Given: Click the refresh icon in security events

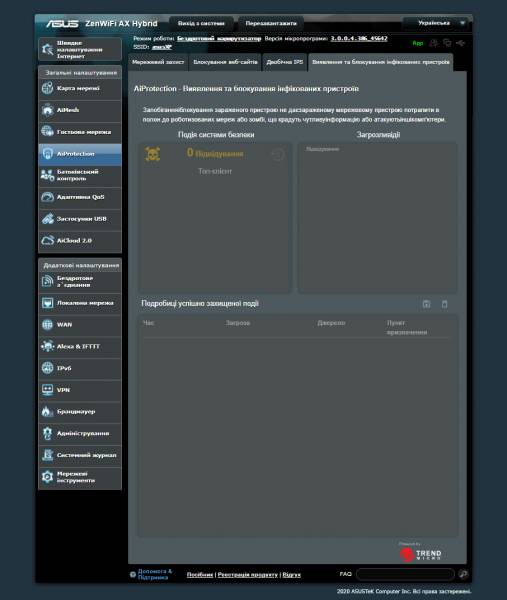Looking at the screenshot, I should pos(278,155).
